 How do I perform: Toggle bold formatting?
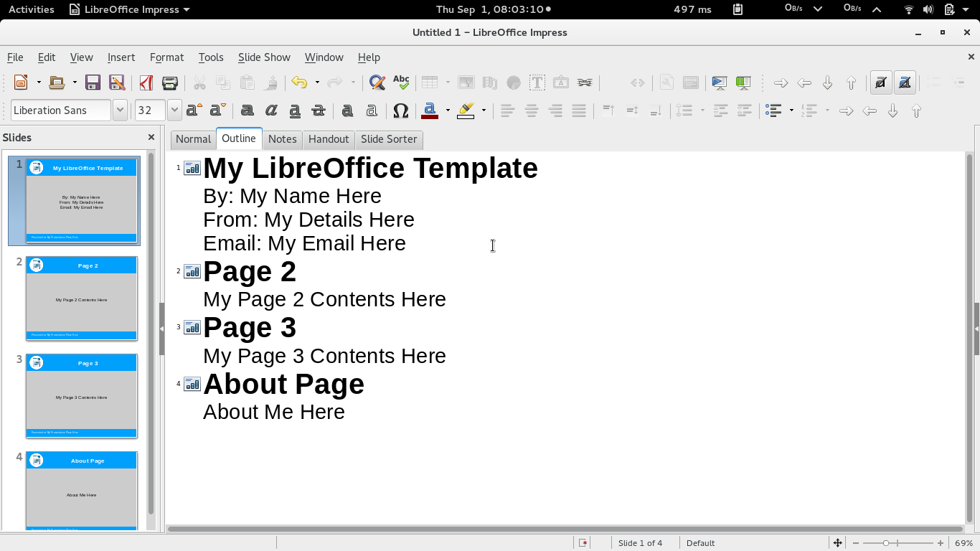248,110
